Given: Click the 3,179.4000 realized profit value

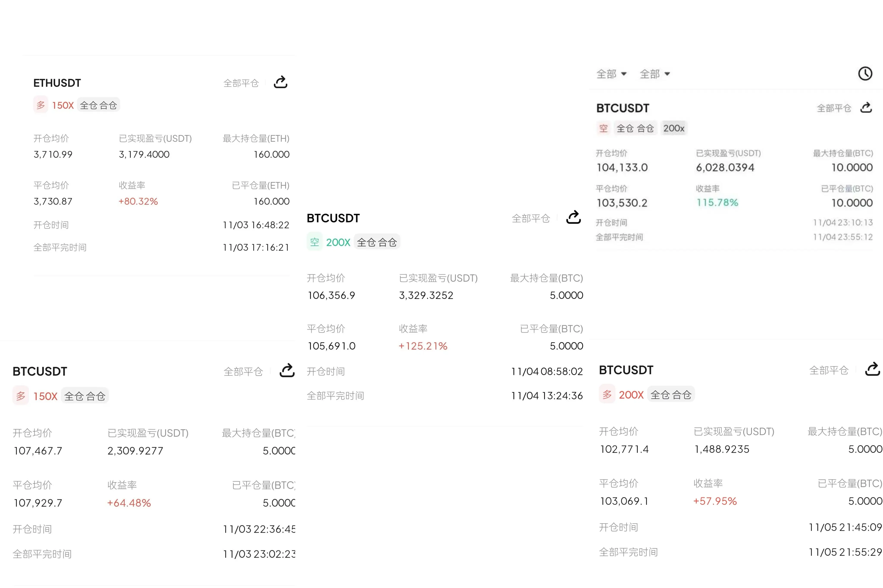Looking at the screenshot, I should (144, 154).
